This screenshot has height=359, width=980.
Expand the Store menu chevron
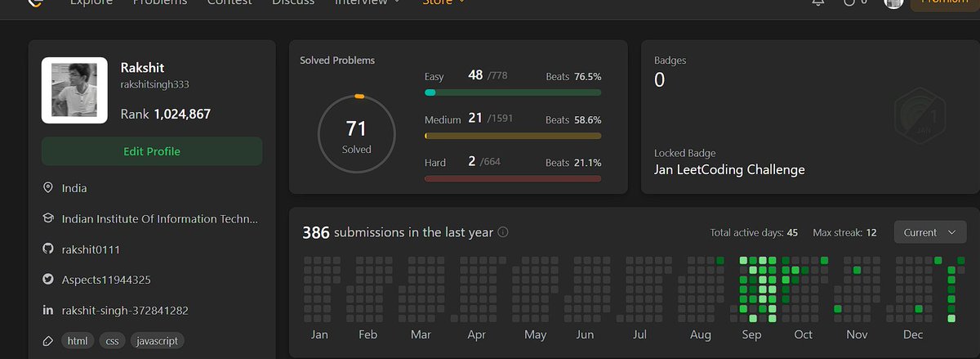pyautogui.click(x=461, y=2)
